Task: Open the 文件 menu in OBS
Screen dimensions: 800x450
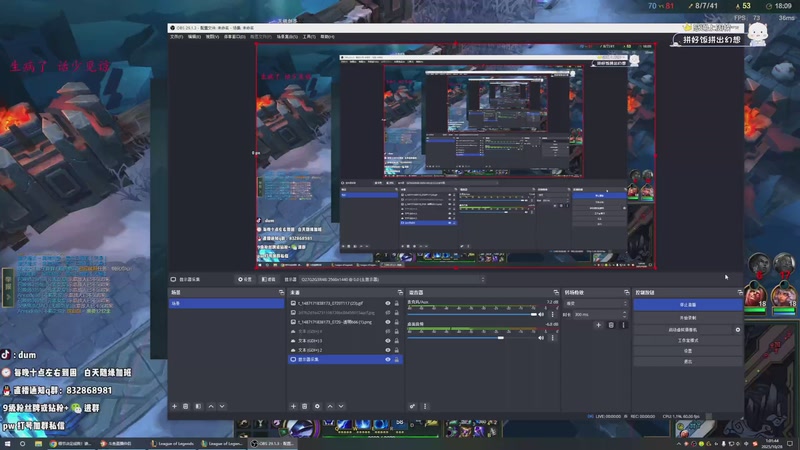Action: point(175,36)
